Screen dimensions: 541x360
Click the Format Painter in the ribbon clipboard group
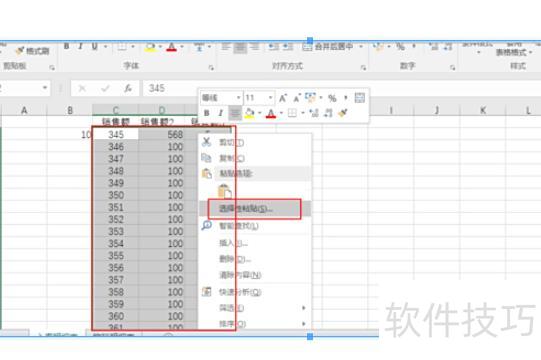tap(32, 51)
